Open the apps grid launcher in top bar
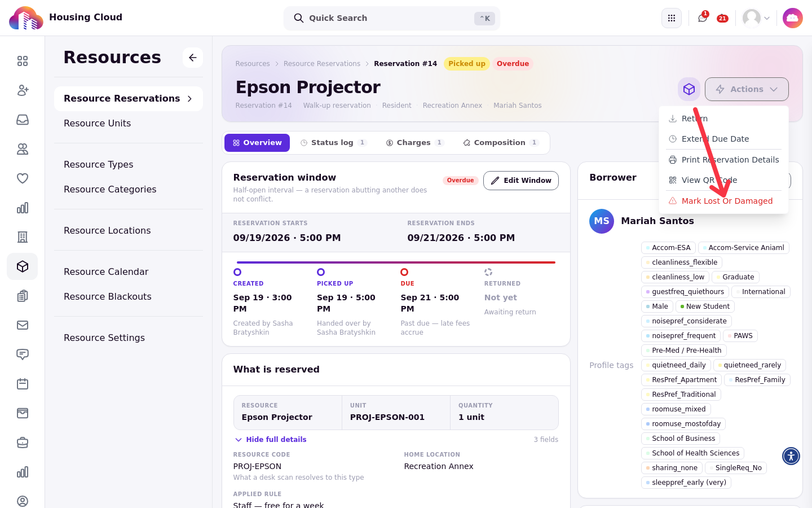 pos(672,18)
